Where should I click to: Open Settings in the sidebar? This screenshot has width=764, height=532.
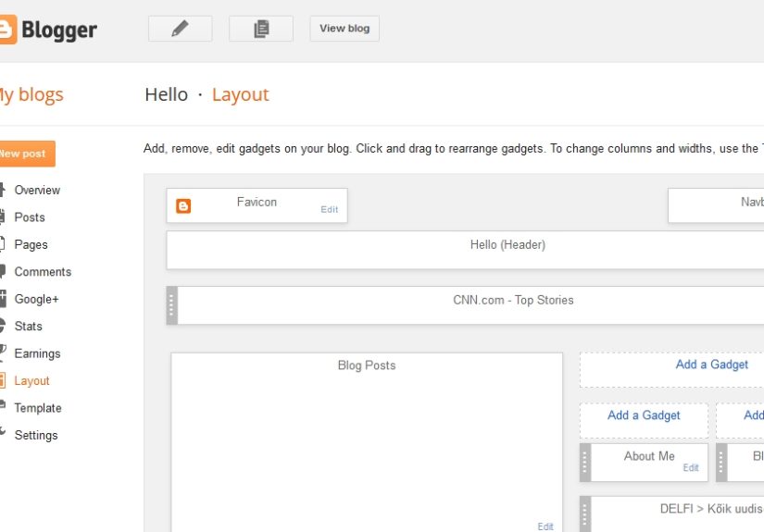coord(36,435)
